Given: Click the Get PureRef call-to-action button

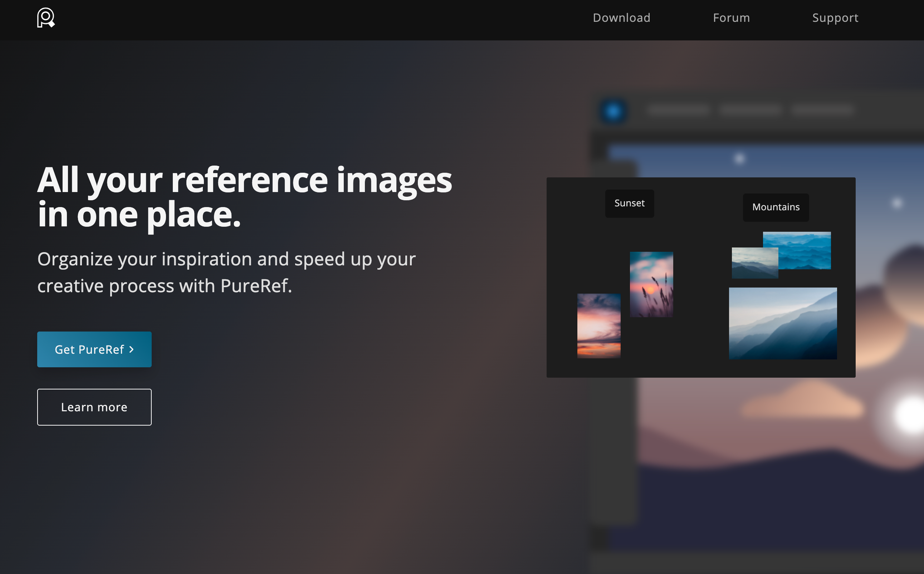Looking at the screenshot, I should pos(94,349).
